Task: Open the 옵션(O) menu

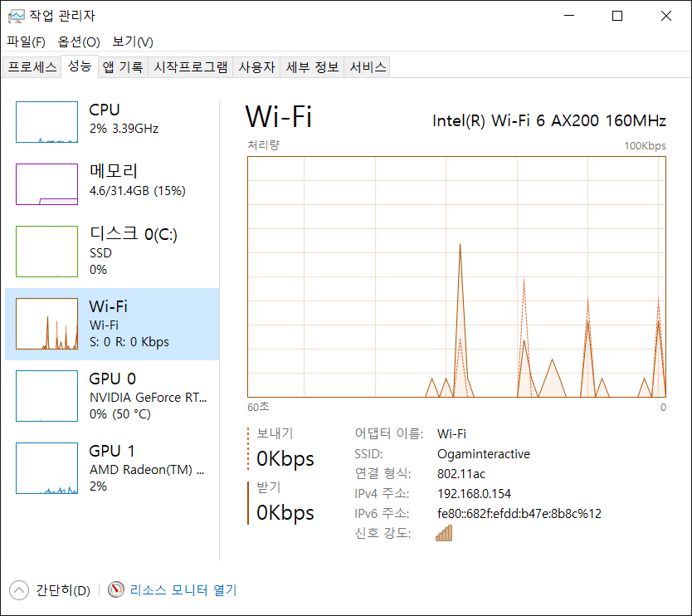Action: 78,42
